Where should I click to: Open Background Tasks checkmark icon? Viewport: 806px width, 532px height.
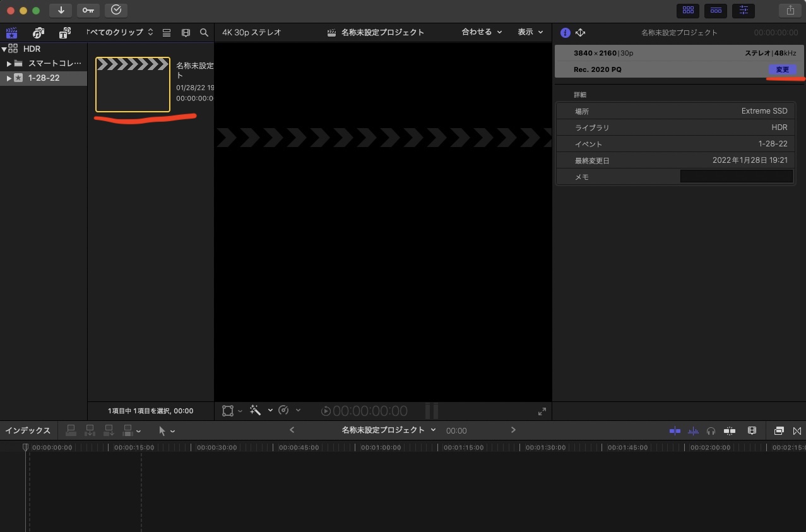tap(116, 10)
